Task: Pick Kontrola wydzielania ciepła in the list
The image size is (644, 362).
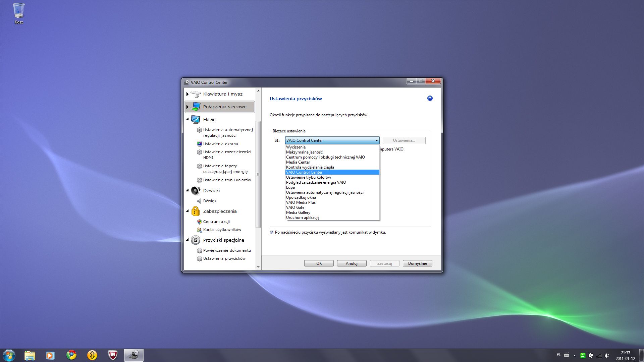Action: click(x=332, y=167)
